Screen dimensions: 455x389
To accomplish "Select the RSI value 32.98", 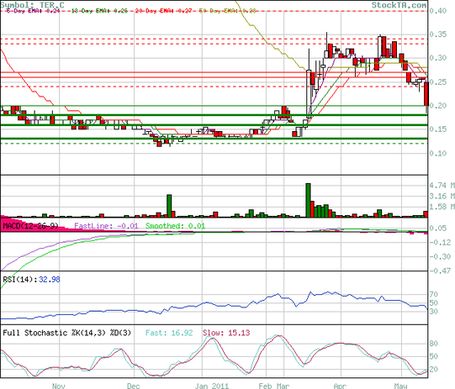I will click(x=49, y=279).
